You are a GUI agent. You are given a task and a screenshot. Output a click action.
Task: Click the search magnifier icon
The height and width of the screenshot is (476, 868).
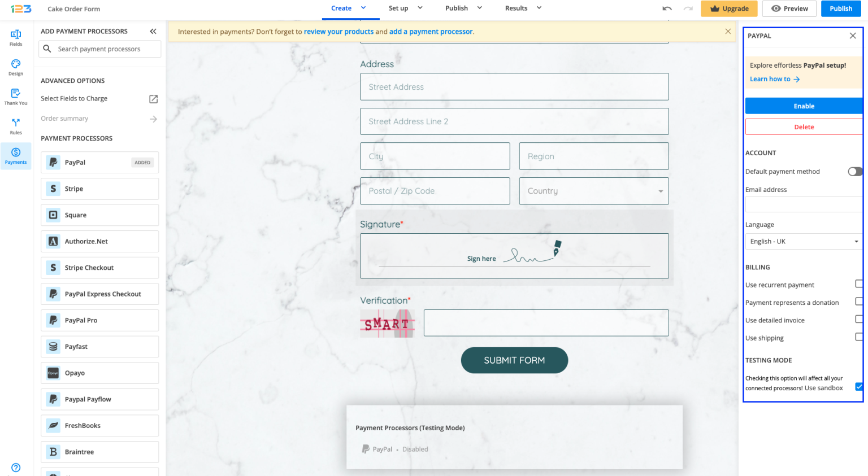47,49
